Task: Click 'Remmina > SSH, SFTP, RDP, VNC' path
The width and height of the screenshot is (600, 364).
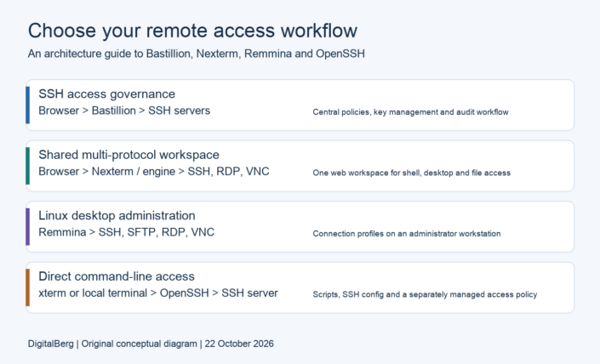Action: click(127, 232)
